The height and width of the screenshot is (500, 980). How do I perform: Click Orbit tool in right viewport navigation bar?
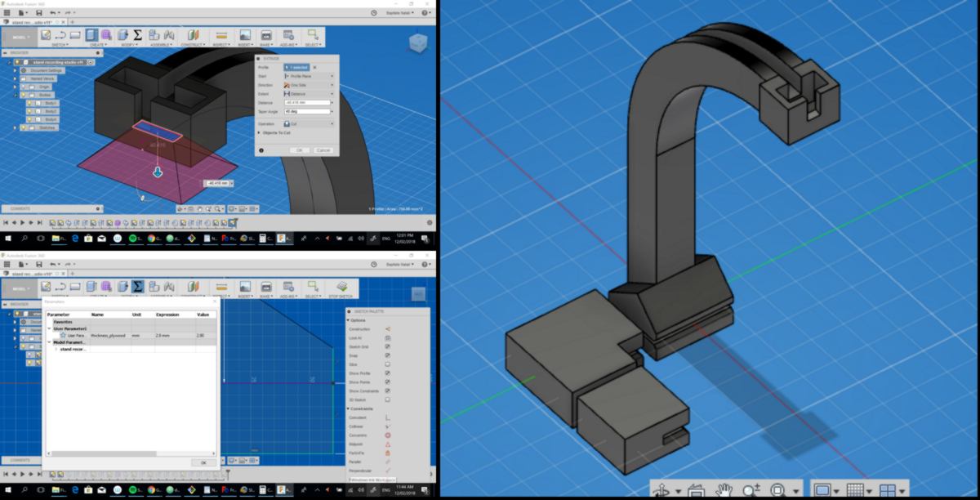pos(663,491)
